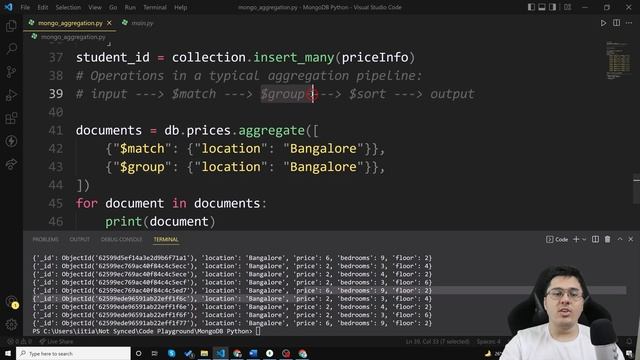Switch to the OUTPUT panel tab
640x360 pixels.
pyautogui.click(x=79, y=239)
